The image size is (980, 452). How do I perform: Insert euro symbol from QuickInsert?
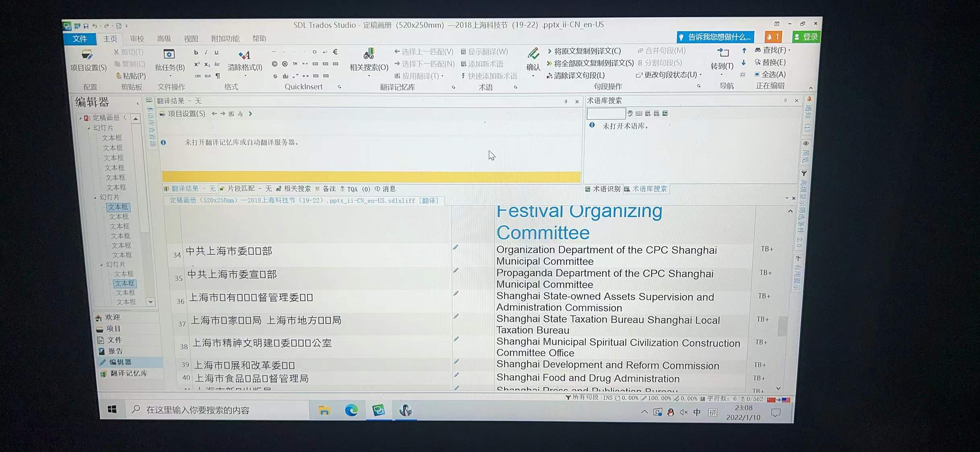pos(335,51)
